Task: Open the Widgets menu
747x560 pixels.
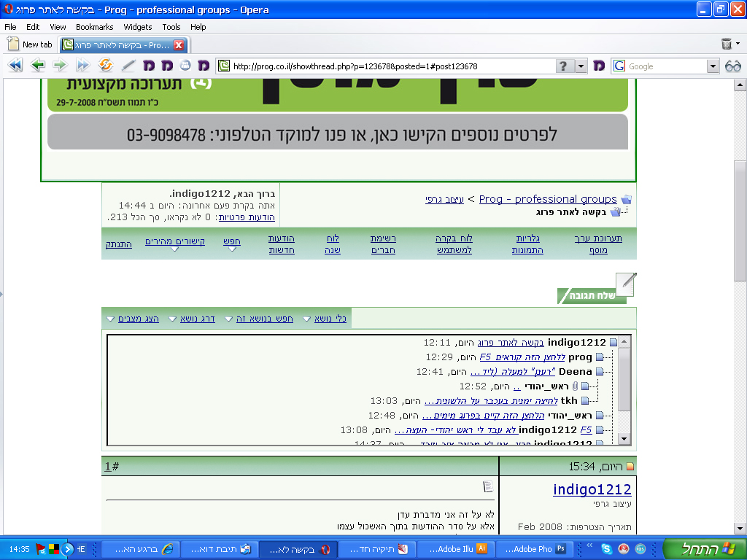Action: tap(138, 27)
